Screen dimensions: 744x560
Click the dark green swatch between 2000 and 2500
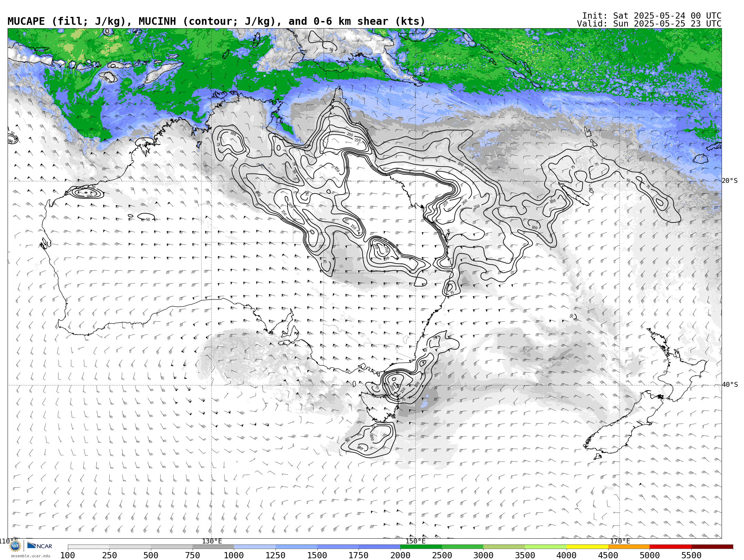coord(421,547)
